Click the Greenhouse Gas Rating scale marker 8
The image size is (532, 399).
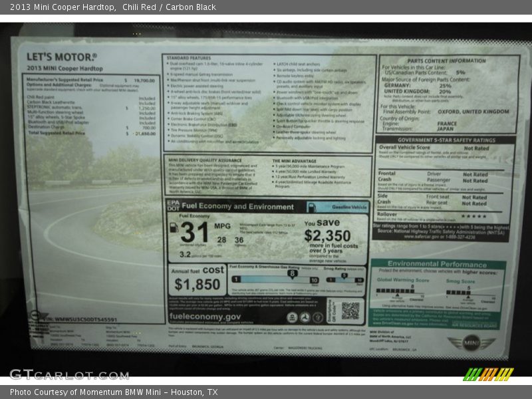[x=293, y=274]
